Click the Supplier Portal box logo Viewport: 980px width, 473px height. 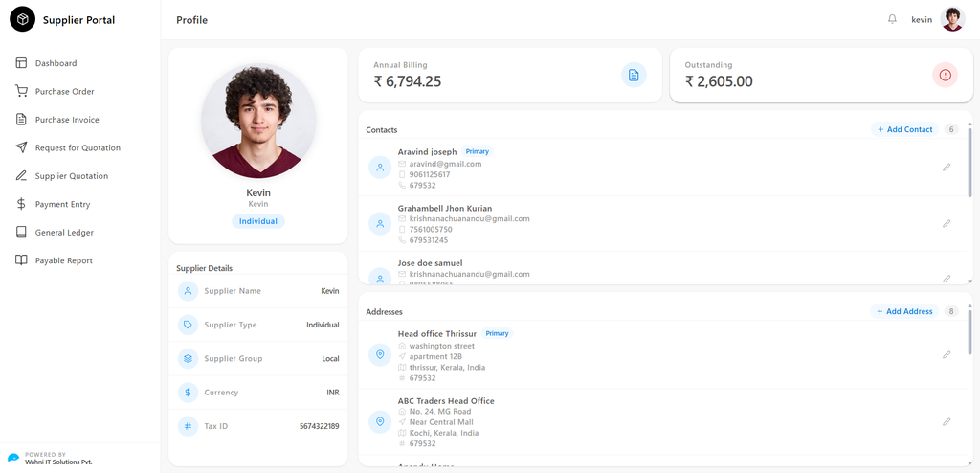coord(23,20)
